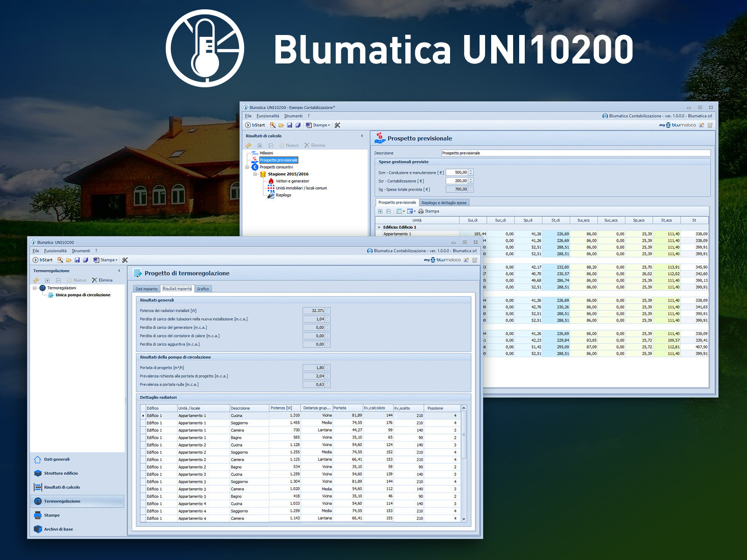Open the Archivi di base section
The image size is (747, 560).
[58, 529]
